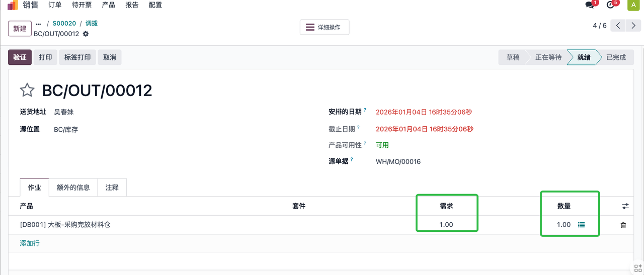Go to next record arrow
The width and height of the screenshot is (644, 275).
[633, 26]
